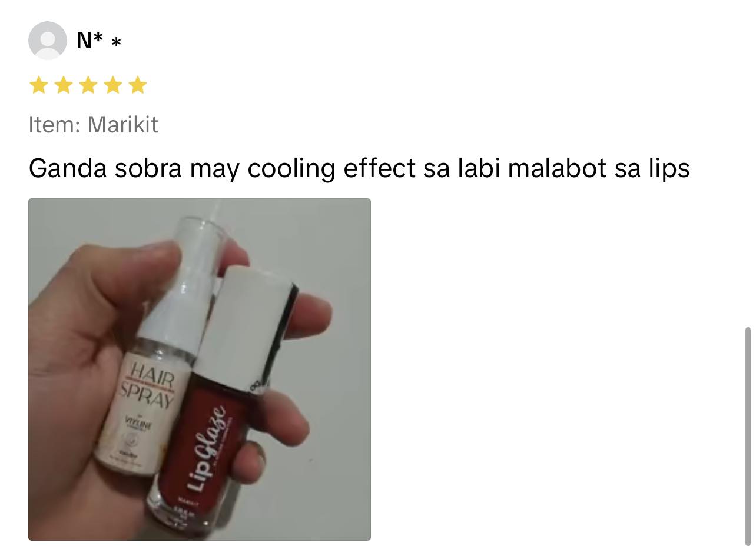This screenshot has height=559, width=756.
Task: Select the first yellow rating star
Action: coord(38,85)
